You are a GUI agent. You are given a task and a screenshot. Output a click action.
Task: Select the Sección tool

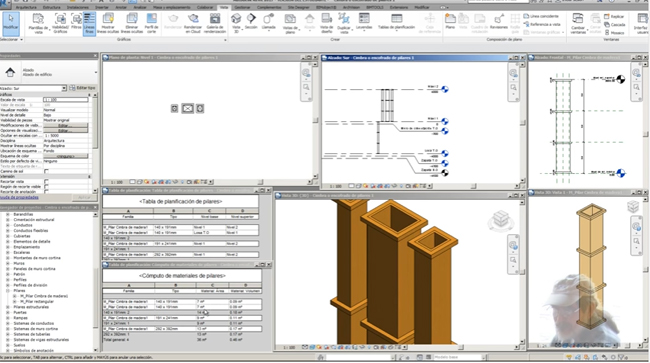coord(251,22)
